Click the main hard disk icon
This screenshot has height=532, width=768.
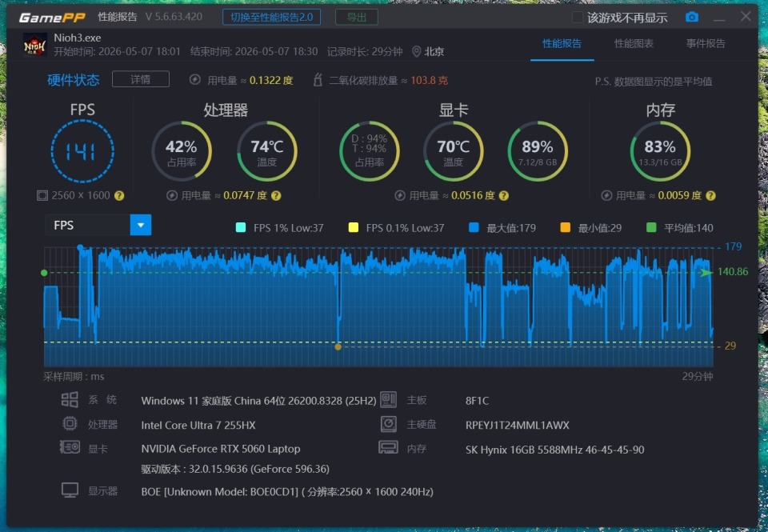389,424
